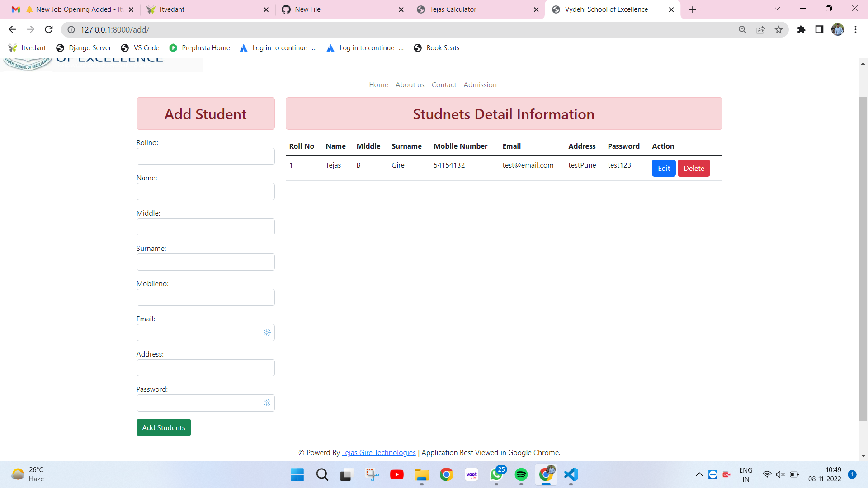Delete the student Tejas row
This screenshot has height=488, width=868.
point(693,168)
